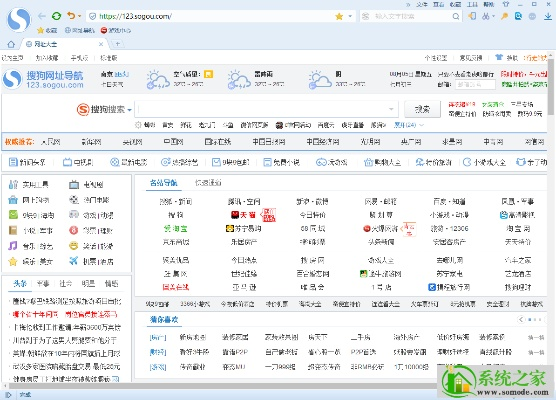Click the gear icon below search box
This screenshot has height=400, width=556.
coord(138,125)
